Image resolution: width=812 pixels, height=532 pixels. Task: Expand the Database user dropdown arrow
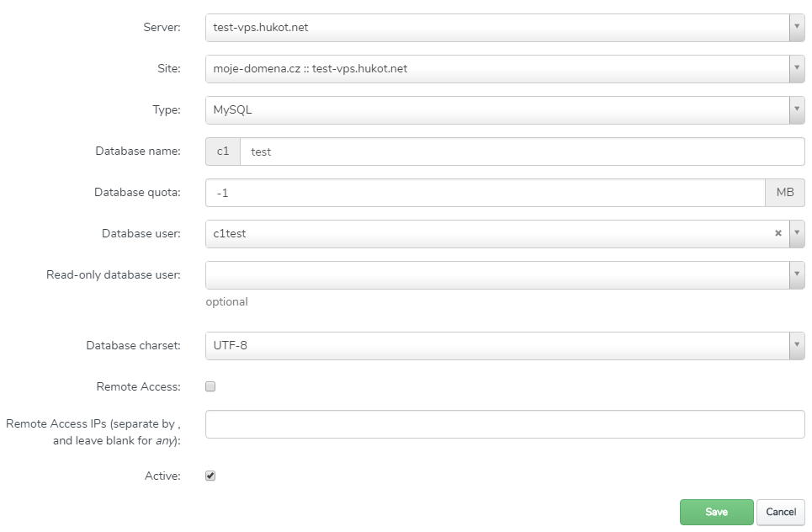(x=797, y=234)
